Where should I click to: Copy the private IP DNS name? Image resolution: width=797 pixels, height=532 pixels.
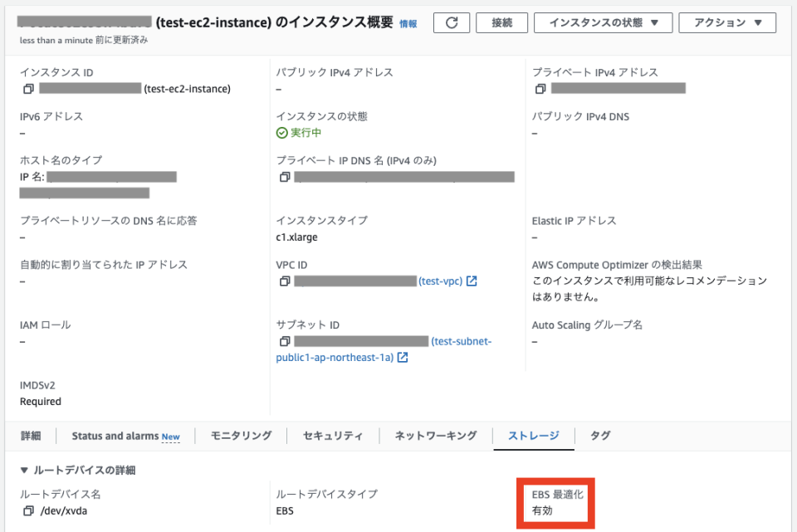(x=282, y=176)
